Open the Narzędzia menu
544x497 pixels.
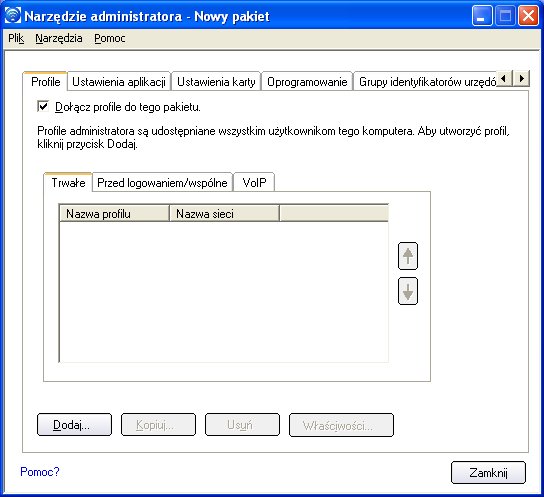coord(59,38)
